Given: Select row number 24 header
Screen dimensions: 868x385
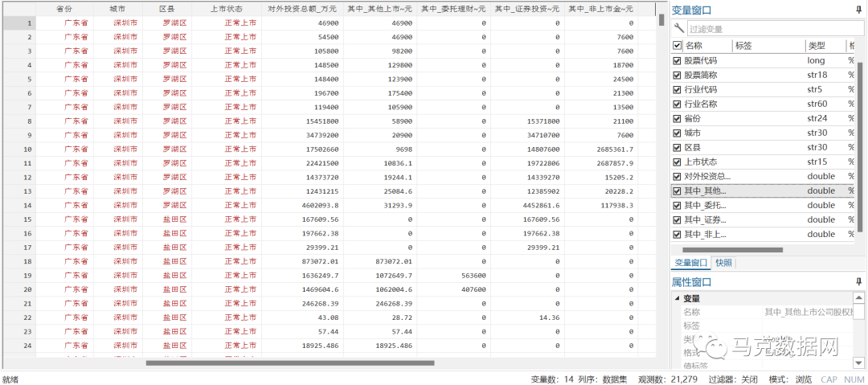Looking at the screenshot, I should 19,345.
